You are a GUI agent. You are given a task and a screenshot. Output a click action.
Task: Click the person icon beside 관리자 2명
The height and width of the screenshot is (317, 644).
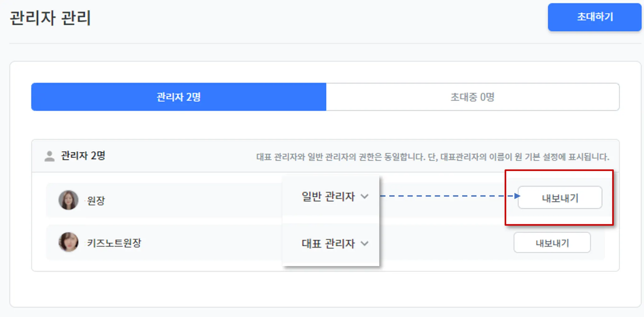pyautogui.click(x=49, y=156)
